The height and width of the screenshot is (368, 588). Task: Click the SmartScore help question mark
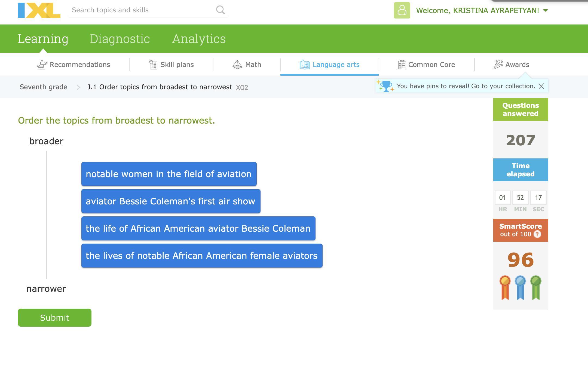click(537, 234)
